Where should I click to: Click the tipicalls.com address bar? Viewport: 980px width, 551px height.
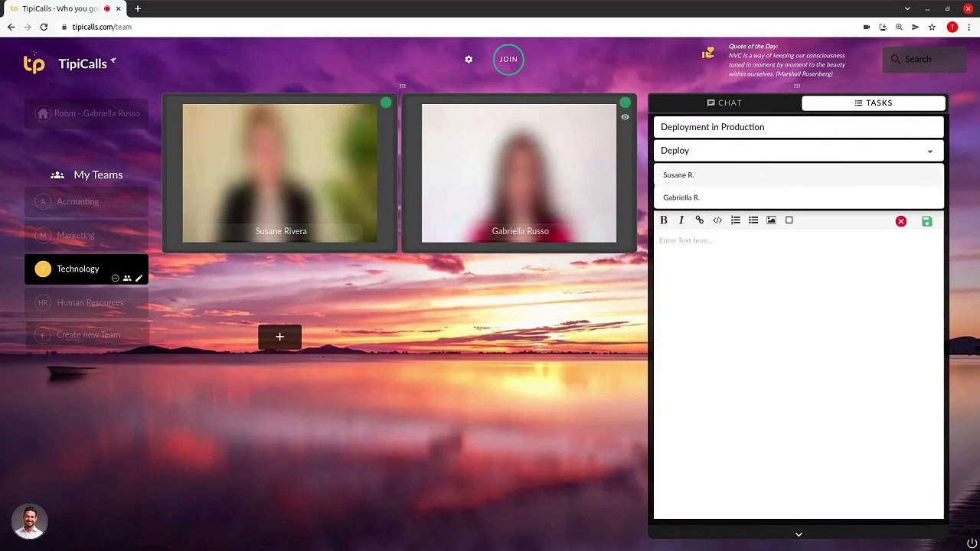(459, 27)
